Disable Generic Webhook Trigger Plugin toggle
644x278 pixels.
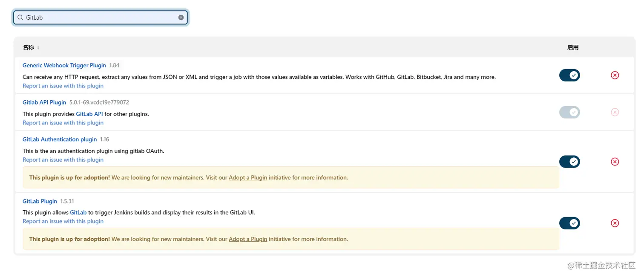pos(569,75)
